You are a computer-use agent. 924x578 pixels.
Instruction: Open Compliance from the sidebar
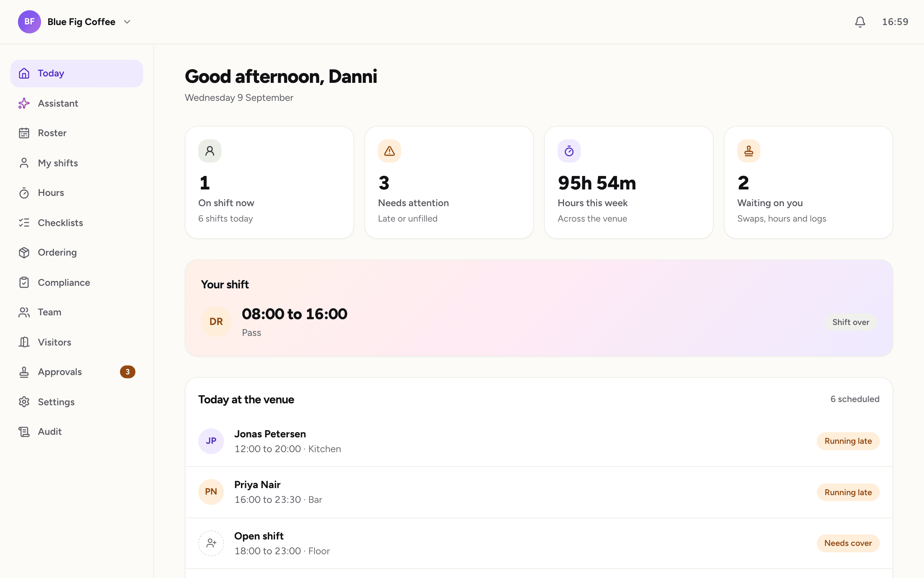76,283
